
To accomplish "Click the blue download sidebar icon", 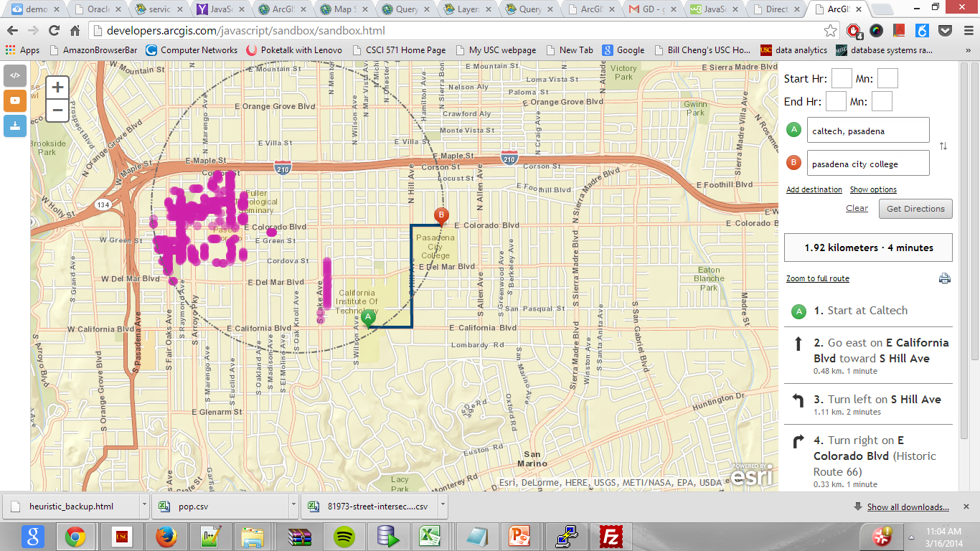I will coord(15,126).
